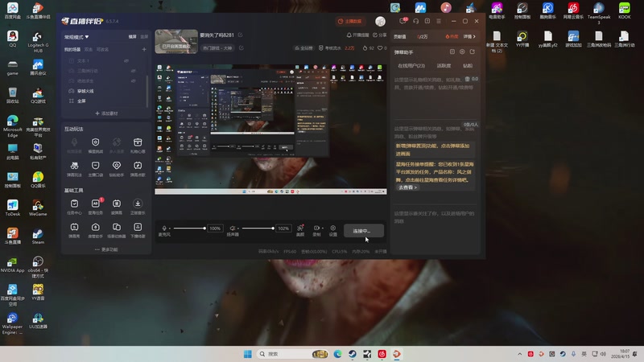Viewport: 644px width, 362px height.
Task: Switch to the 活跃度 tab
Action: (444, 65)
